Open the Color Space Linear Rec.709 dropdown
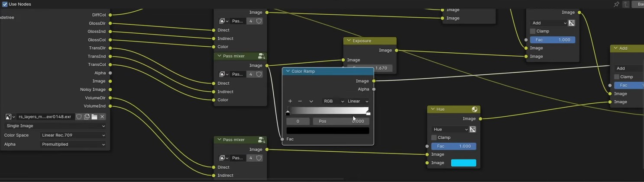The height and width of the screenshot is (182, 644). [x=73, y=135]
